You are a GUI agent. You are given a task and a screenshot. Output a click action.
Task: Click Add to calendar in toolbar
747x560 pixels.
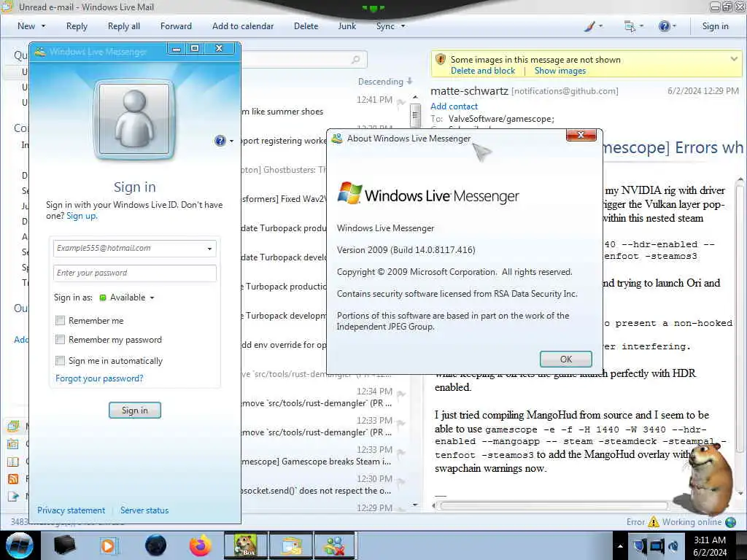tap(243, 26)
